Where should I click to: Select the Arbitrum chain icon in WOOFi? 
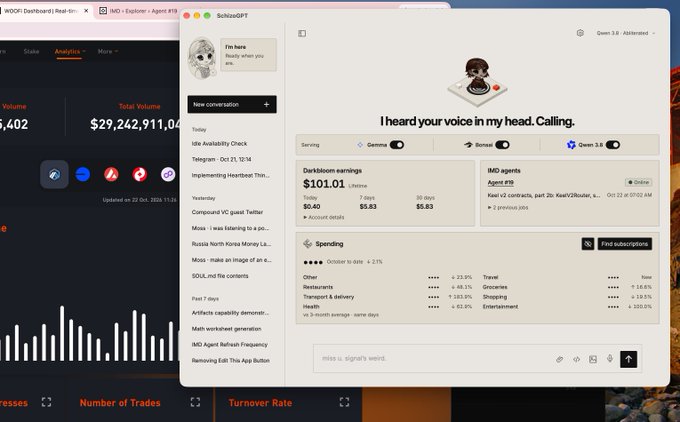pos(54,174)
